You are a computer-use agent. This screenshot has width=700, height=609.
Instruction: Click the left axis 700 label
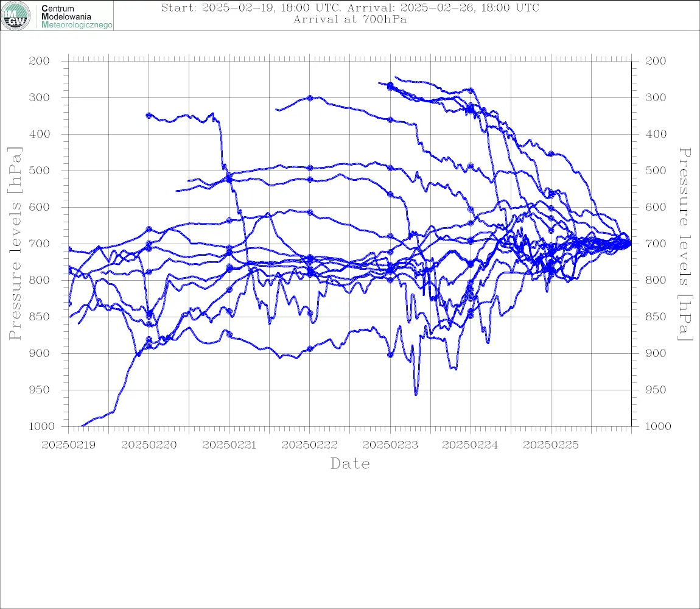coord(40,244)
